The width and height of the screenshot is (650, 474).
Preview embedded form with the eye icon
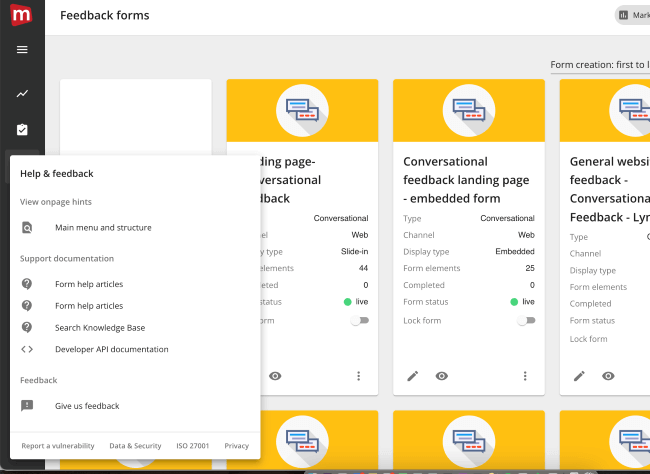441,376
